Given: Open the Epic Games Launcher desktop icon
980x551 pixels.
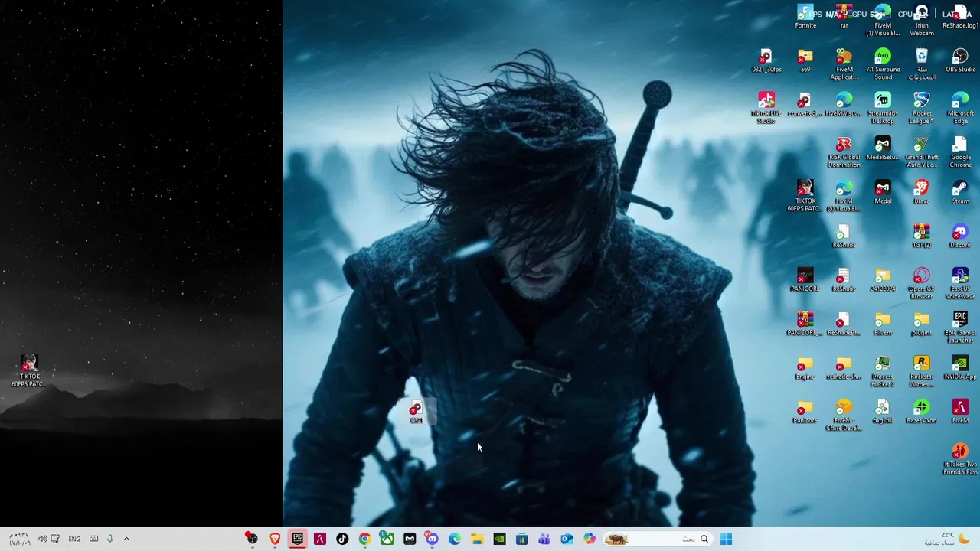Looking at the screenshot, I should tap(960, 328).
